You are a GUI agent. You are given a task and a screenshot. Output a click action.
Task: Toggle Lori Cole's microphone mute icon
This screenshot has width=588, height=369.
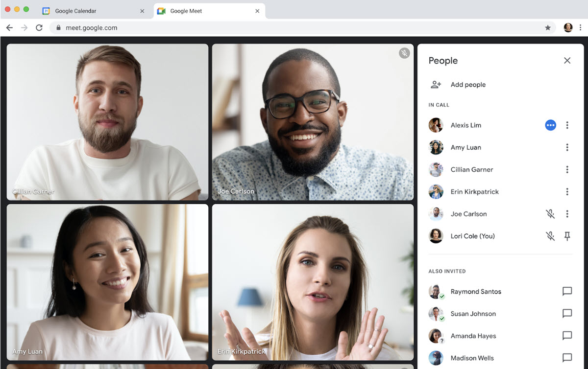550,236
